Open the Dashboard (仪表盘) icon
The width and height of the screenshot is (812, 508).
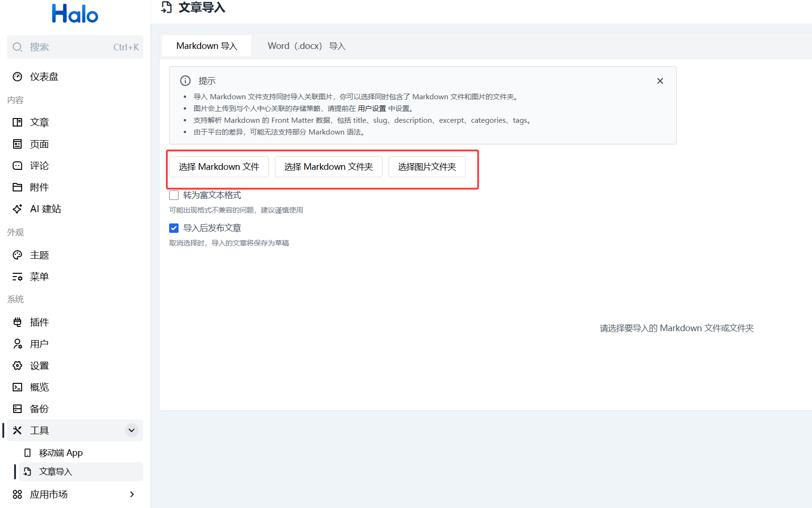pos(17,77)
